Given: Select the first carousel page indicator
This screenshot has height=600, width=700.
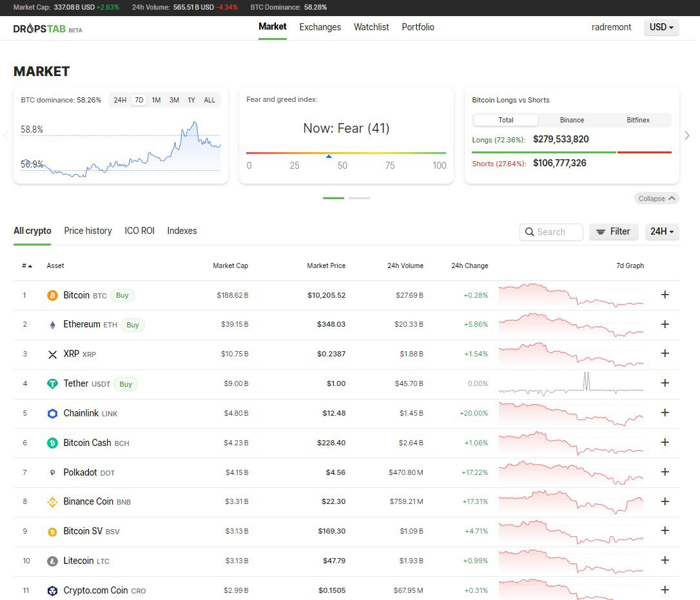Looking at the screenshot, I should [333, 198].
